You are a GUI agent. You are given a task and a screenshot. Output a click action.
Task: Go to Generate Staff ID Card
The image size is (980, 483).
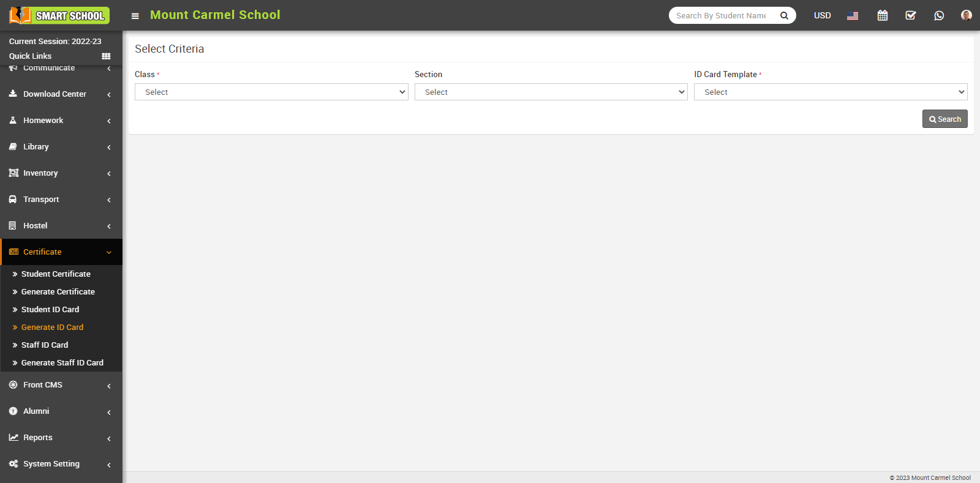pyautogui.click(x=62, y=362)
